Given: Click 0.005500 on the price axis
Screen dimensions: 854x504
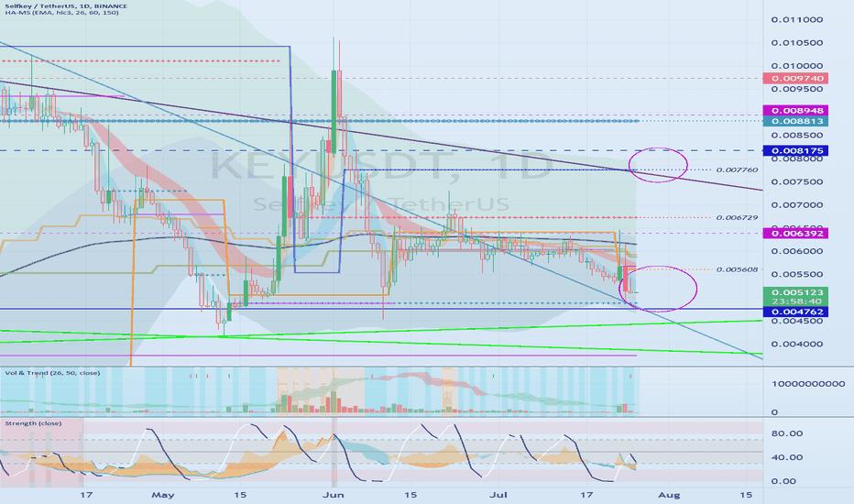Looking at the screenshot, I should [x=797, y=275].
